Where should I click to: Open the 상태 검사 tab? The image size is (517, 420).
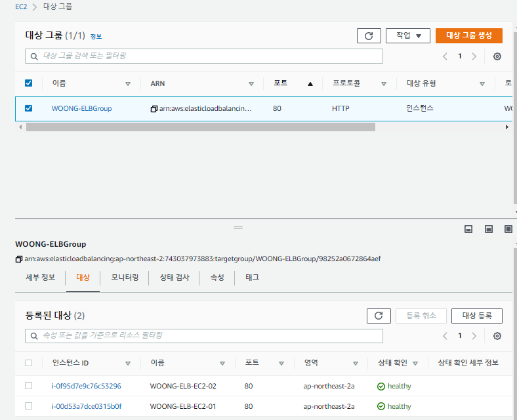pyautogui.click(x=175, y=278)
